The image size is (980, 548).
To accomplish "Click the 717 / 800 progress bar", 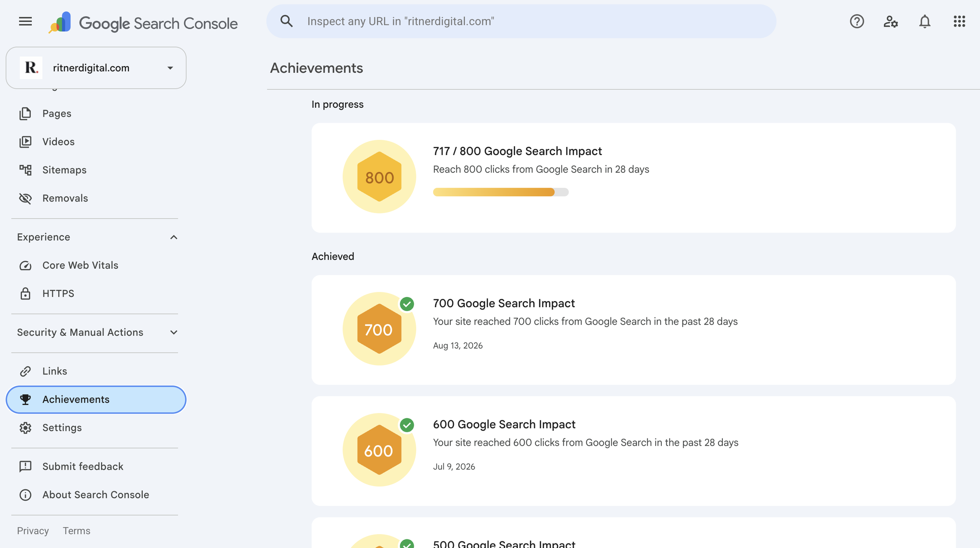I will coord(501,192).
